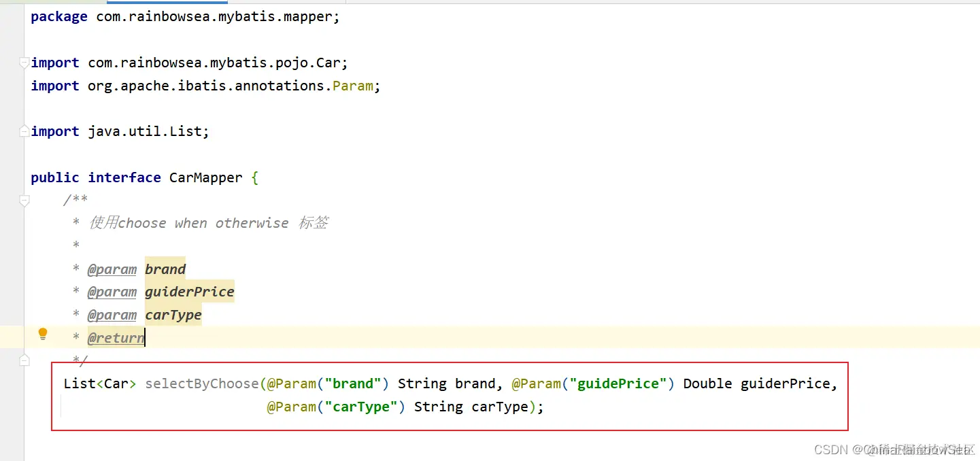The image size is (980, 461).
Task: Click the comment text "choose when otherwise"
Action: coord(203,223)
